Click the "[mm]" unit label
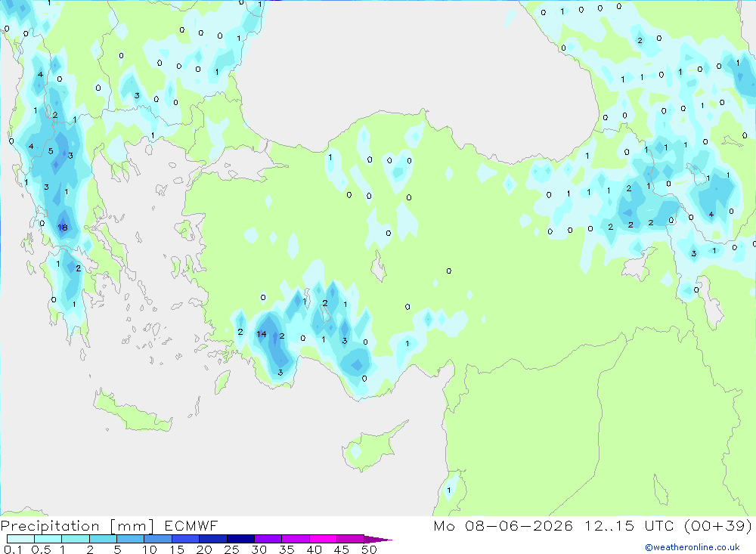The height and width of the screenshot is (554, 756). click(132, 526)
